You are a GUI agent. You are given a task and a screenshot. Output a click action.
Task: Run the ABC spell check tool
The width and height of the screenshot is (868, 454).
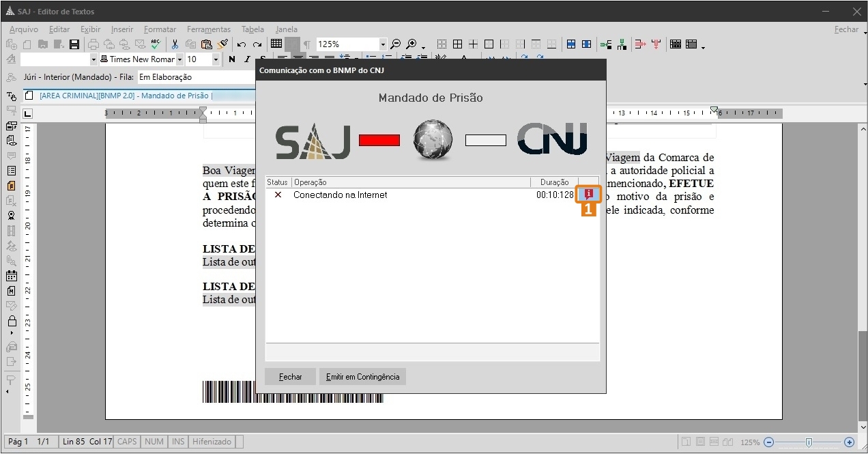[156, 44]
